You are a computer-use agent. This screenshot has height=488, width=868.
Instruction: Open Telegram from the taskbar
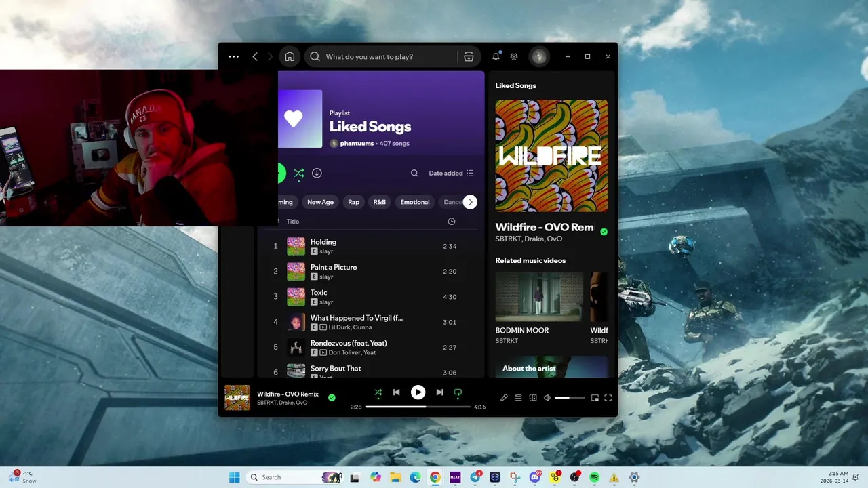pos(475,477)
